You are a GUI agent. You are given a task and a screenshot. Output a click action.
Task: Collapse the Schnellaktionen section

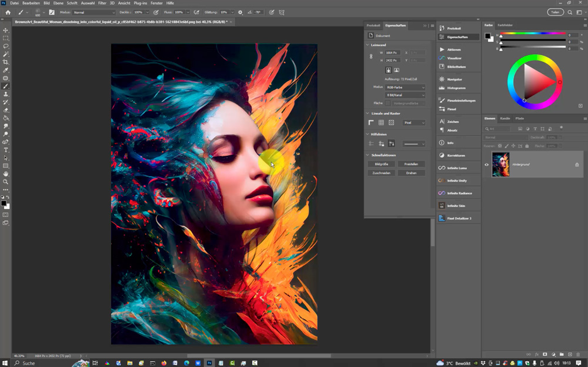(367, 155)
